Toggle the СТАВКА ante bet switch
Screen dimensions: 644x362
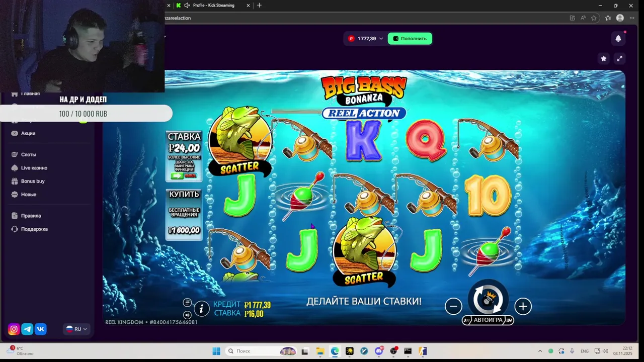pos(184,175)
